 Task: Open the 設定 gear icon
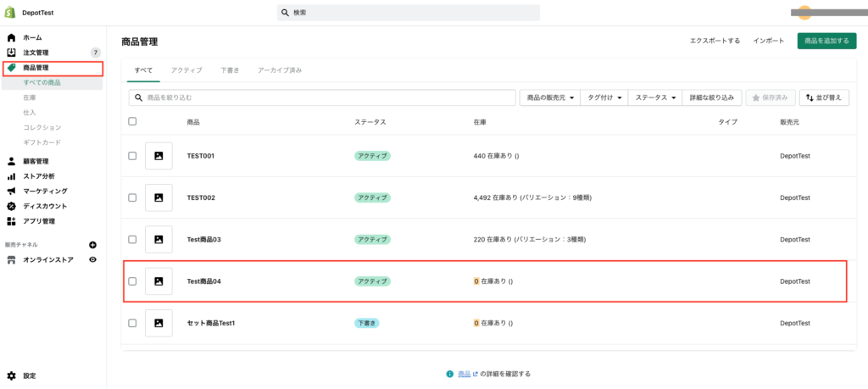coord(11,375)
